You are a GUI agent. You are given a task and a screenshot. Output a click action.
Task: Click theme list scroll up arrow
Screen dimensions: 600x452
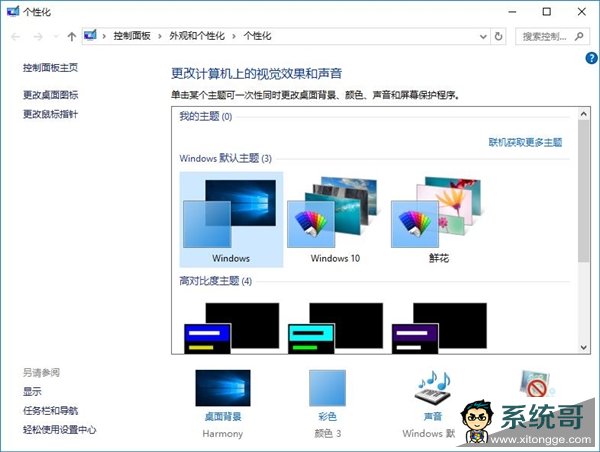pos(584,114)
